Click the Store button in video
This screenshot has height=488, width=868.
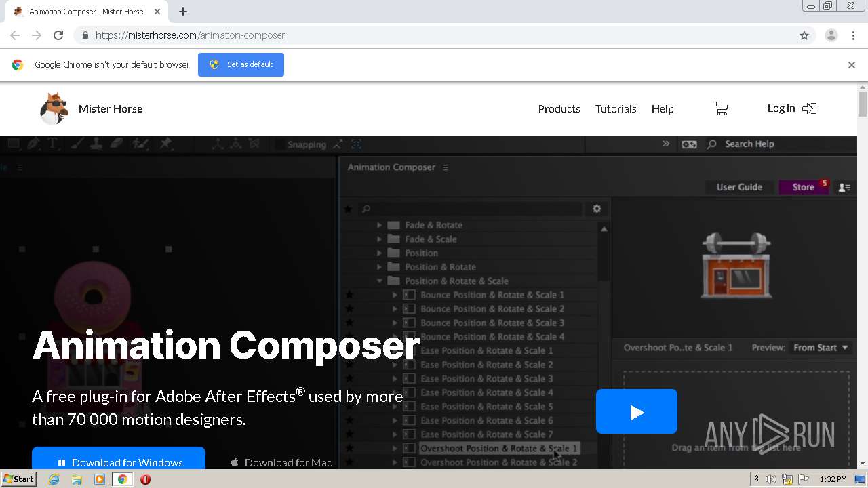[x=804, y=187]
